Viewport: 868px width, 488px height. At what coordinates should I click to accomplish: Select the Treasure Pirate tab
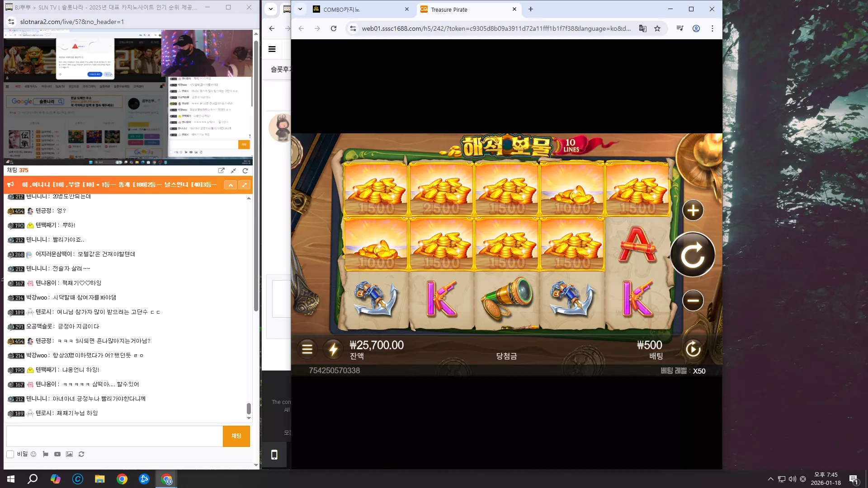click(x=468, y=9)
